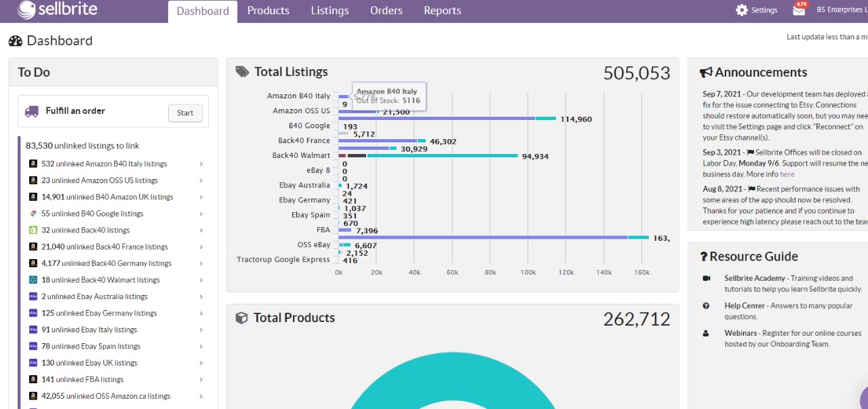The image size is (868, 409).
Task: Click the Amazon icon for Back40 France listings
Action: point(33,247)
